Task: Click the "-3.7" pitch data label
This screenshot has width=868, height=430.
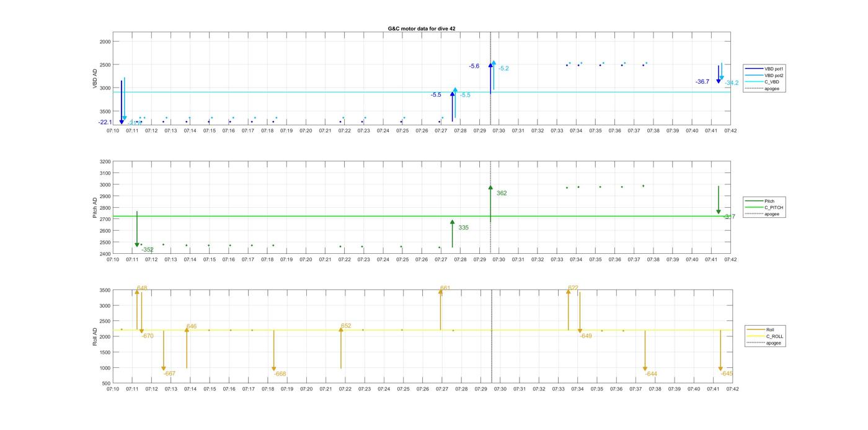Action: pos(729,217)
